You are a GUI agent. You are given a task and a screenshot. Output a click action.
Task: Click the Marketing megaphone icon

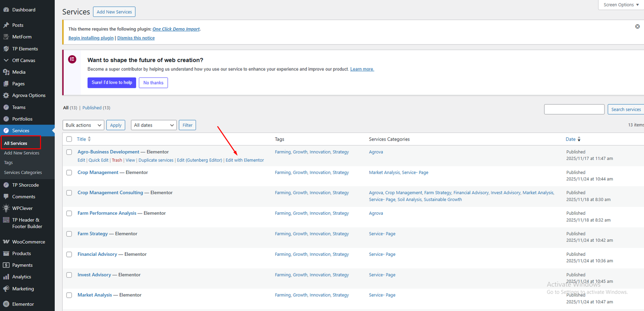pyautogui.click(x=6, y=289)
